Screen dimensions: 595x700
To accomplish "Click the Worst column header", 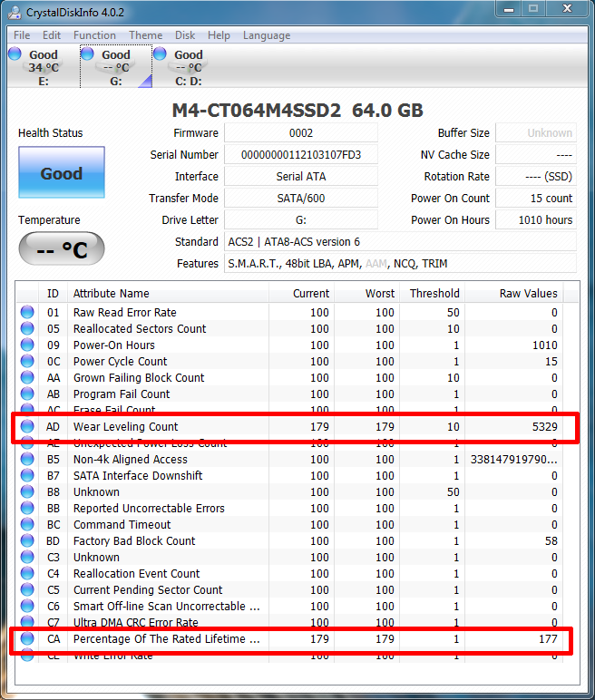I will (366, 293).
